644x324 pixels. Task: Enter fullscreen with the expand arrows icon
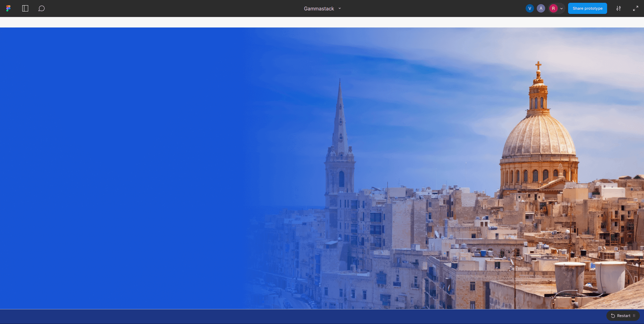[x=636, y=8]
